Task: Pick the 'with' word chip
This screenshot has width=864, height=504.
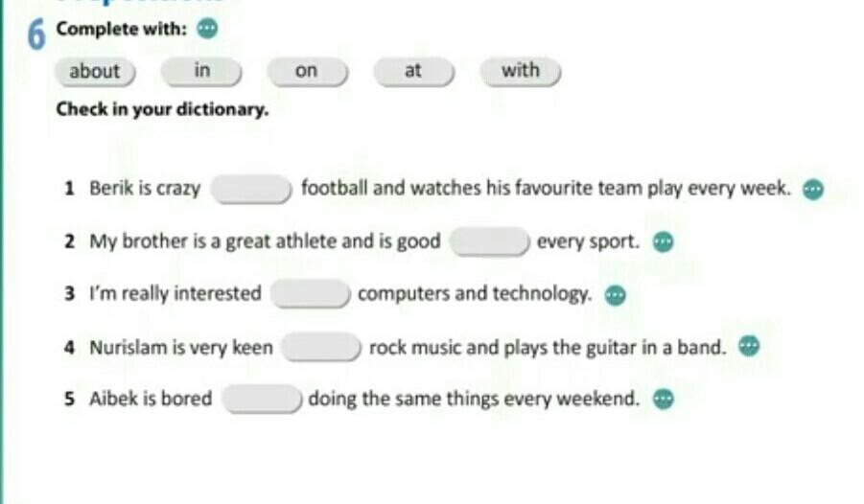Action: 521,71
